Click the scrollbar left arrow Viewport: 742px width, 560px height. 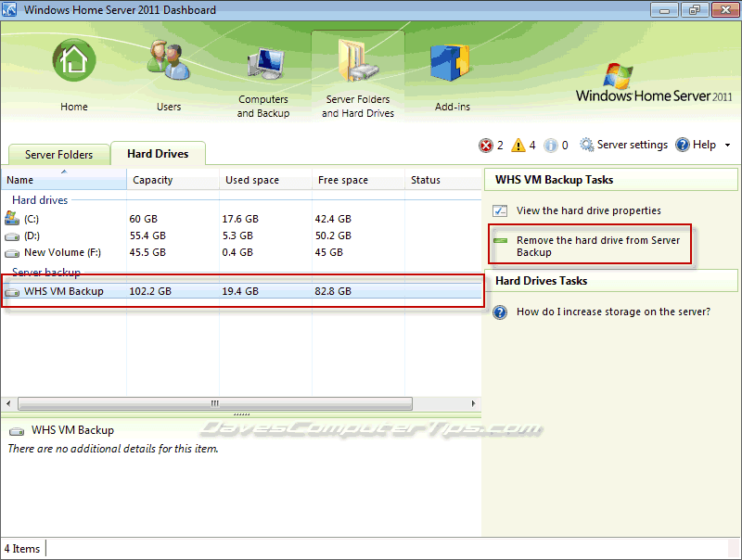[x=8, y=403]
